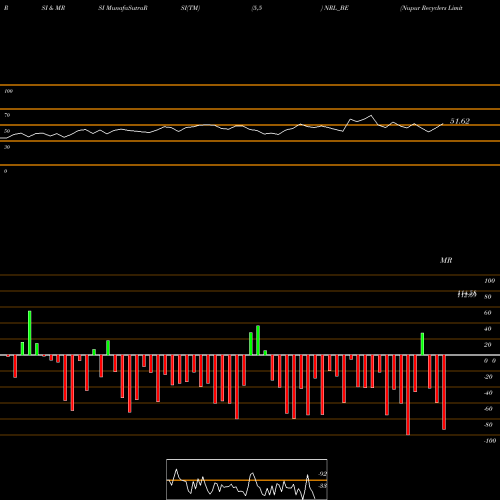Click the MR axis label 60
500x500 pixels.
point(487,313)
